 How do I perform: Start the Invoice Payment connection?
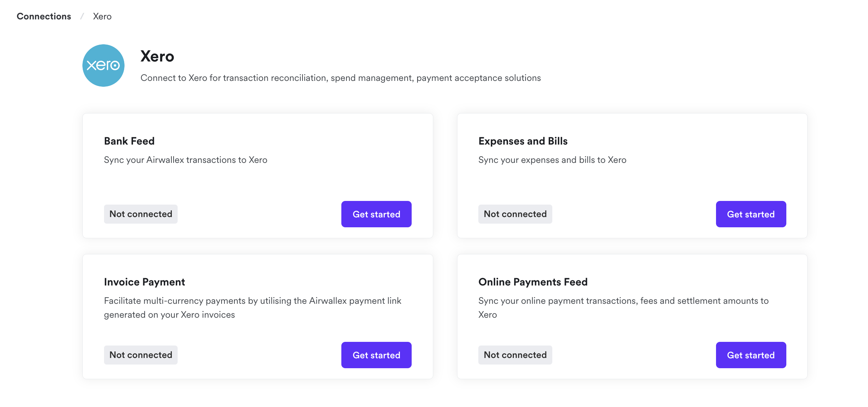pos(376,355)
